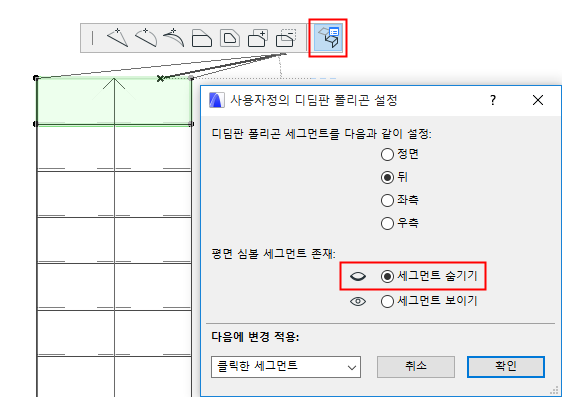Choose the 좌측 radio option
The image size is (562, 397).
(x=387, y=200)
